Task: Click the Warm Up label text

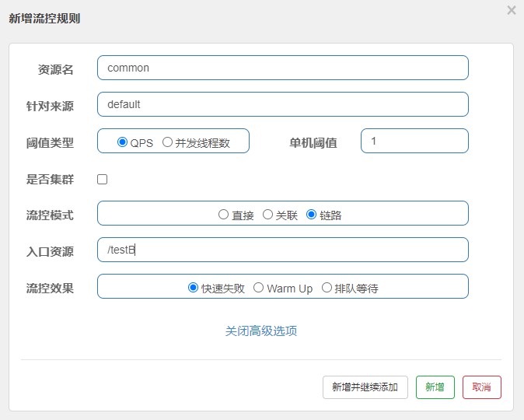Action: (290, 289)
